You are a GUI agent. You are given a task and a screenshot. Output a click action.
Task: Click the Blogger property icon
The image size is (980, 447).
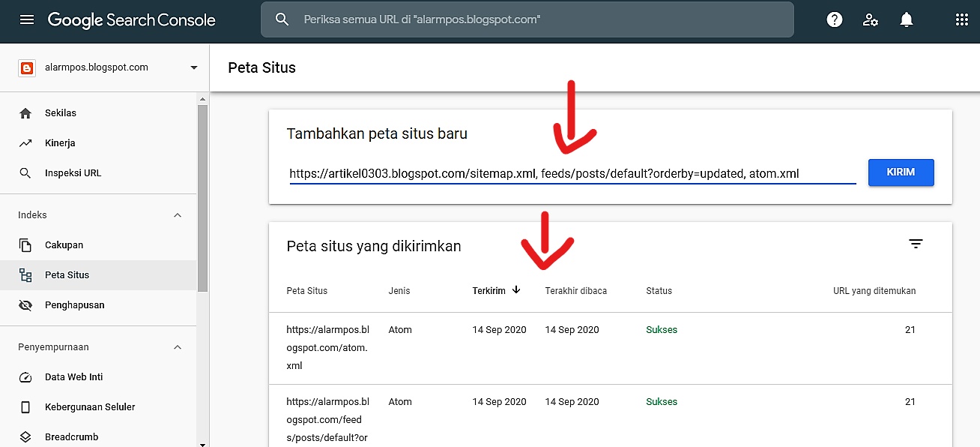(x=27, y=67)
